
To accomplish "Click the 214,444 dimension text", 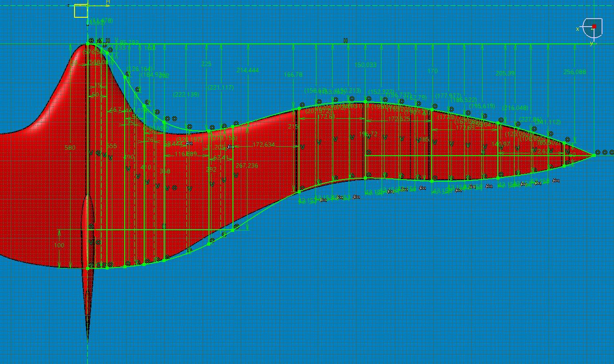I will [x=248, y=70].
